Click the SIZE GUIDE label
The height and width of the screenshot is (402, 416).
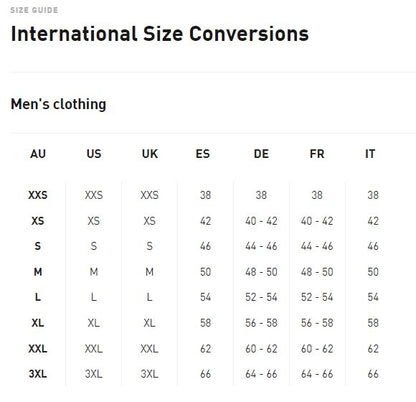(34, 10)
